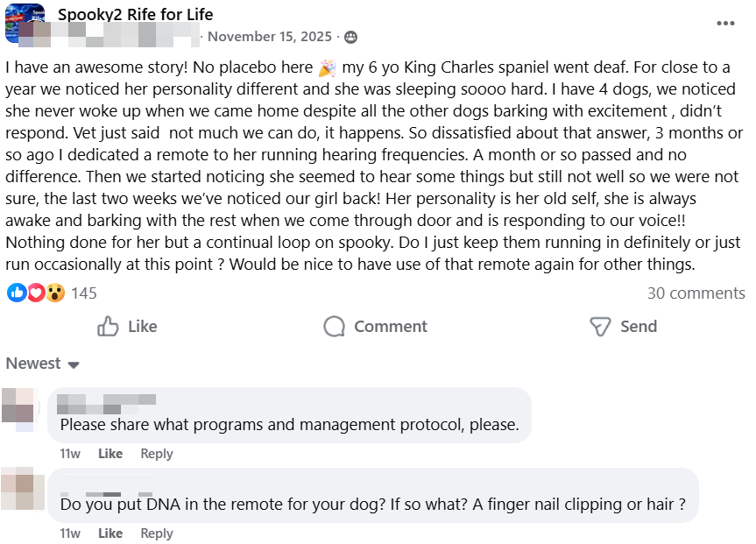Image resolution: width=756 pixels, height=544 pixels.
Task: Click the globe public audience icon
Action: tap(350, 37)
